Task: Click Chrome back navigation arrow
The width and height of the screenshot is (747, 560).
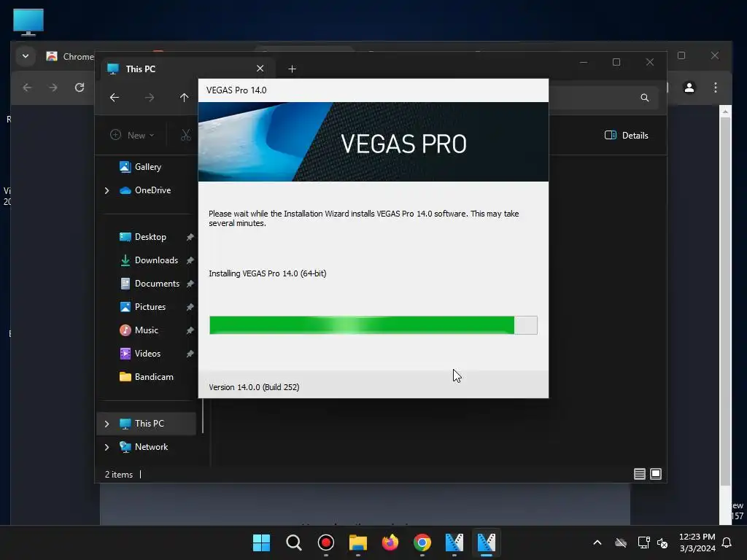Action: point(27,87)
